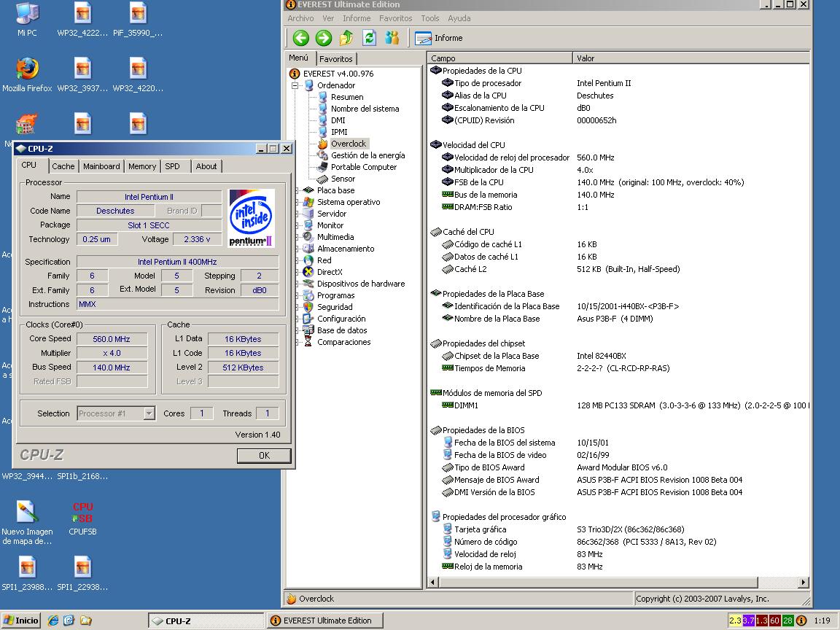
Task: Select Gestión de la energía tree item
Action: (x=367, y=155)
